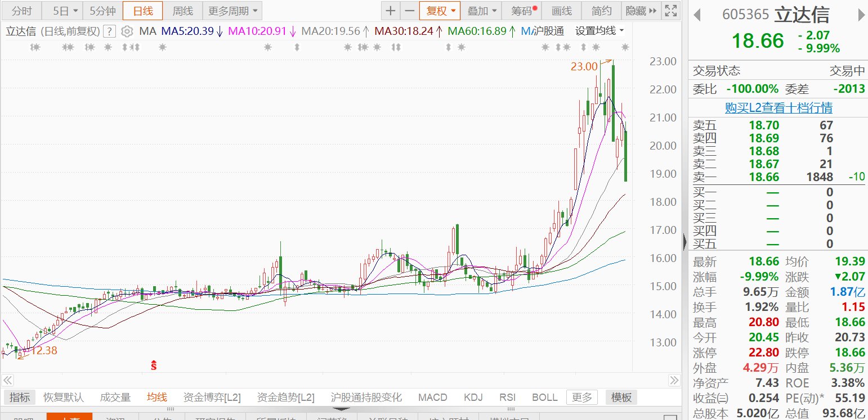The height and width of the screenshot is (420, 868).
Task: Open the 复权 dropdown
Action: pyautogui.click(x=440, y=11)
